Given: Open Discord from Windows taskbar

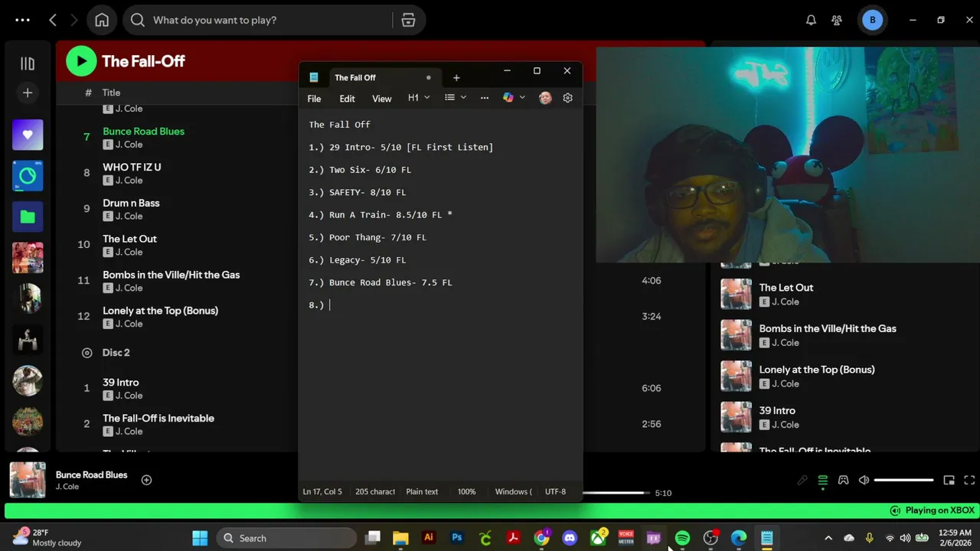Looking at the screenshot, I should [570, 538].
